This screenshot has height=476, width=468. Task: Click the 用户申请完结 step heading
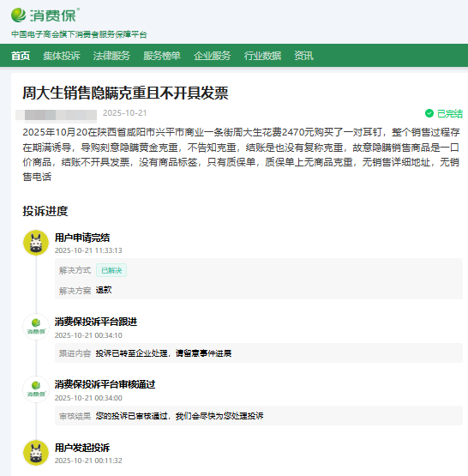[x=82, y=238]
